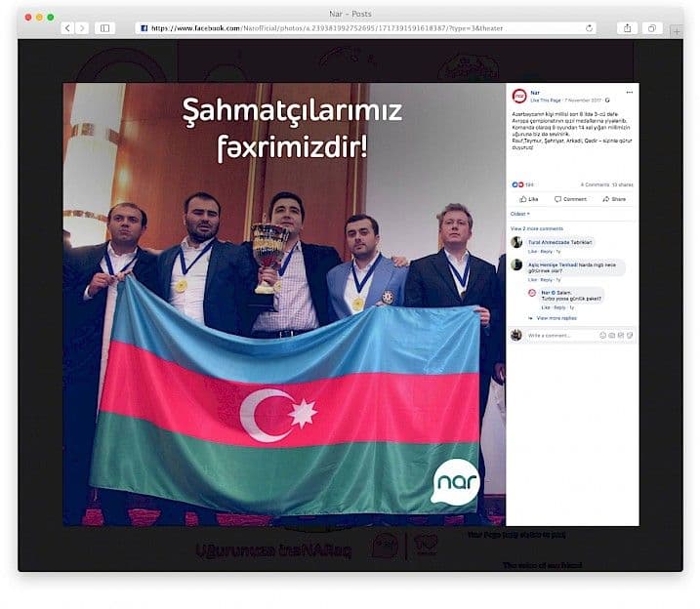Open a new tab with plus button

pyautogui.click(x=677, y=31)
